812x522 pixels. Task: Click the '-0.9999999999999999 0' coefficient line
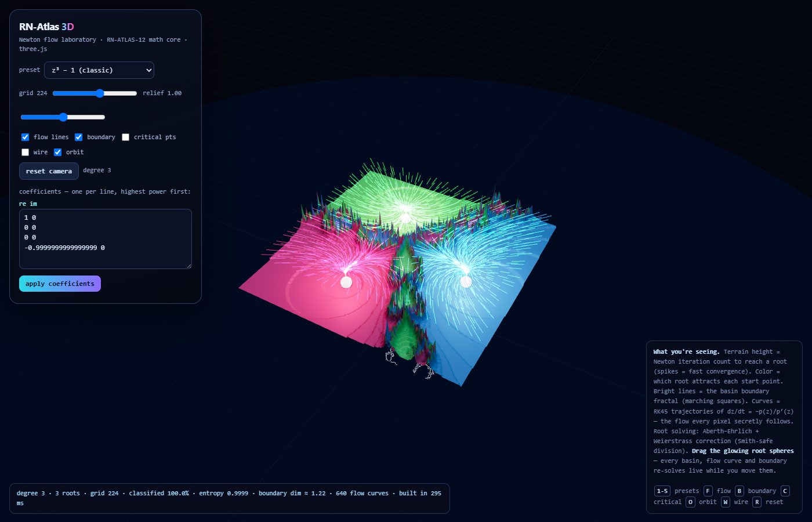click(x=64, y=248)
